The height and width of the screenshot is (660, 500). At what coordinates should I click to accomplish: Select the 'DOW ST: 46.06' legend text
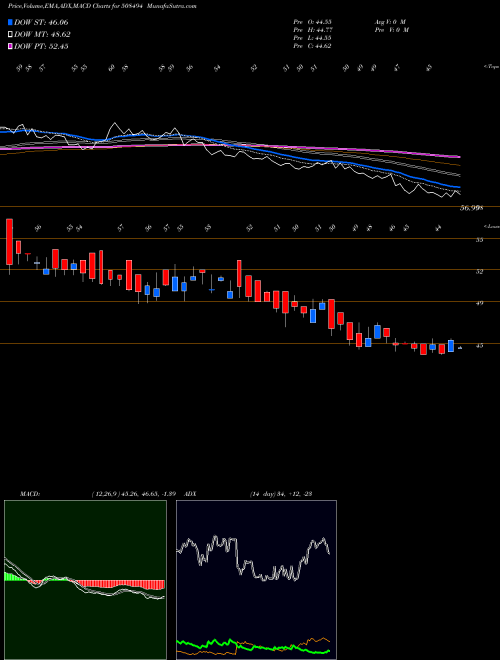[41, 22]
